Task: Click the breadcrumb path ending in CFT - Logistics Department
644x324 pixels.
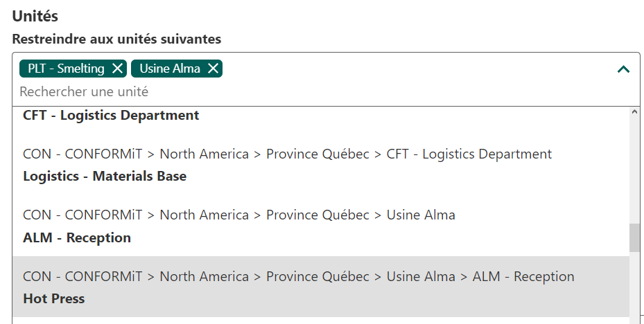Action: coord(287,154)
